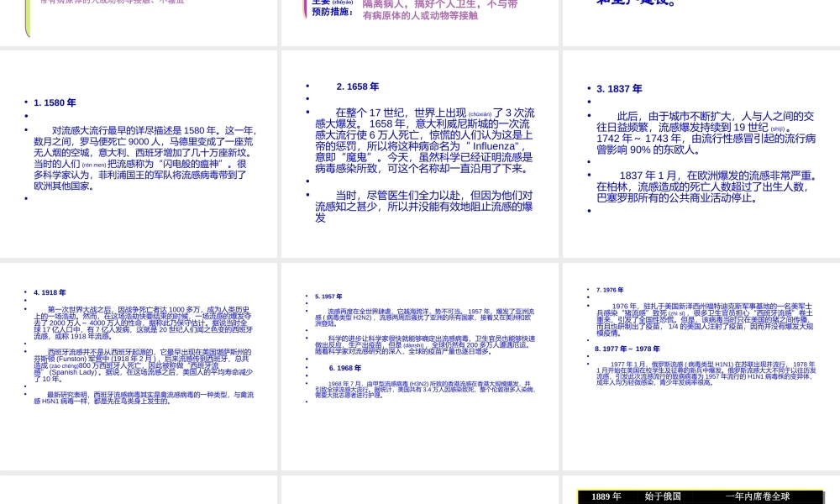
Task: Select the slide titled "1. 1580 年"
Action: click(139, 151)
